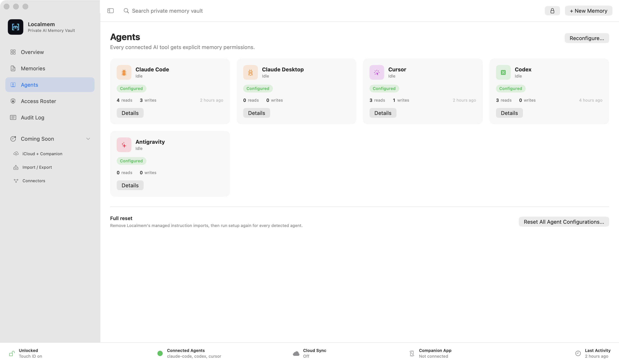Click the Import / Export tray icon
619x364 pixels.
[16, 167]
